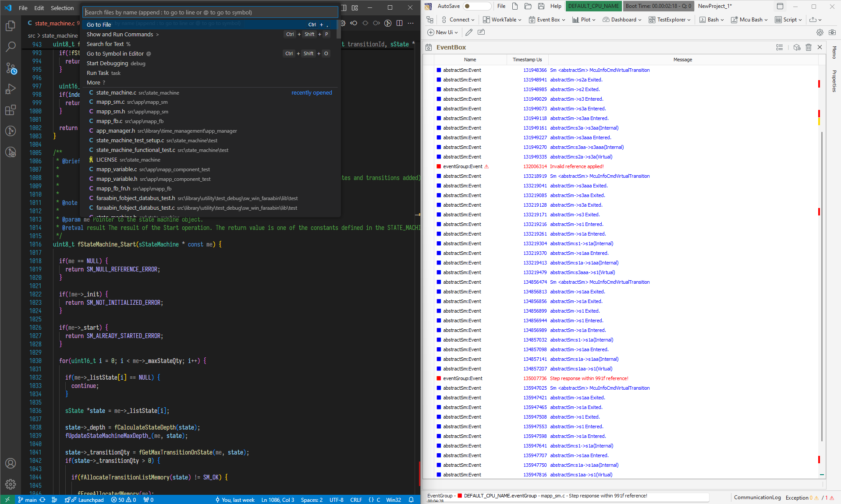Open the Extensions view
Image resolution: width=841 pixels, height=504 pixels.
tap(11, 110)
